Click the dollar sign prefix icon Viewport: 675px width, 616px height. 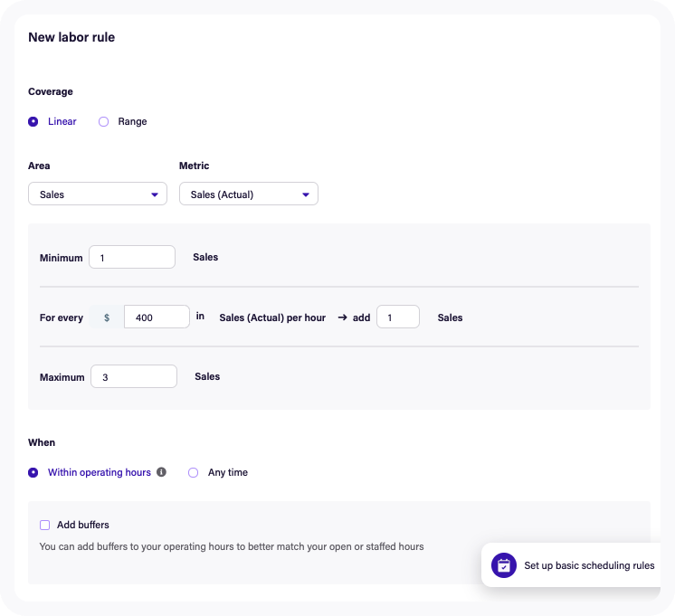[x=107, y=317]
